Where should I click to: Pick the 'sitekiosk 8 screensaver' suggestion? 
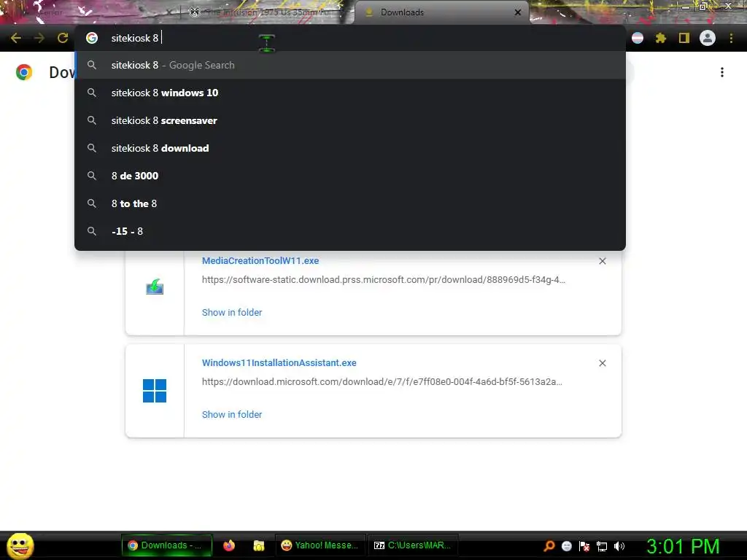point(350,120)
